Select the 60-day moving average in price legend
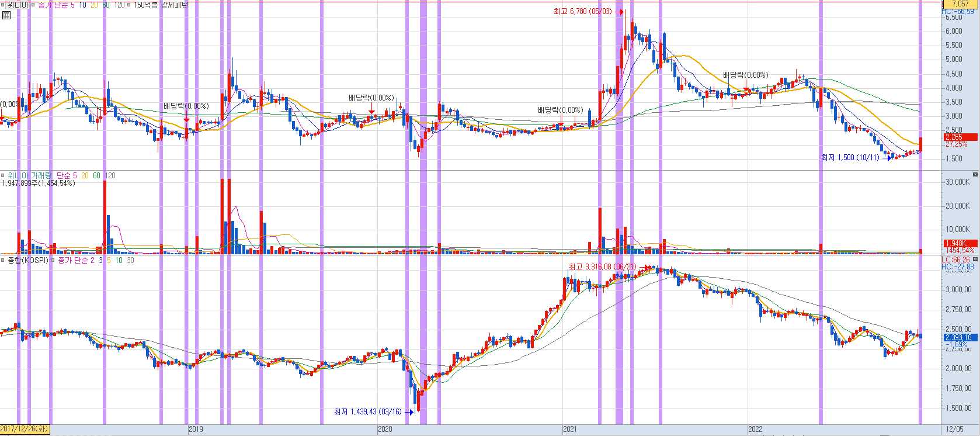The height and width of the screenshot is (436, 980). pos(106,4)
